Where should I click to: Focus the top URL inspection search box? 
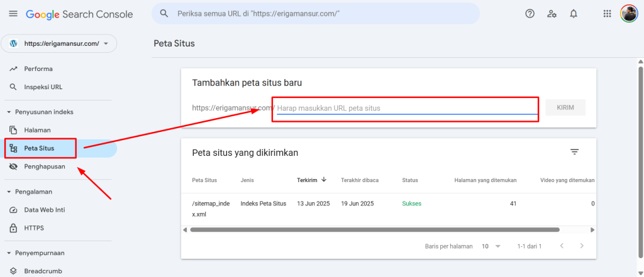coord(316,14)
